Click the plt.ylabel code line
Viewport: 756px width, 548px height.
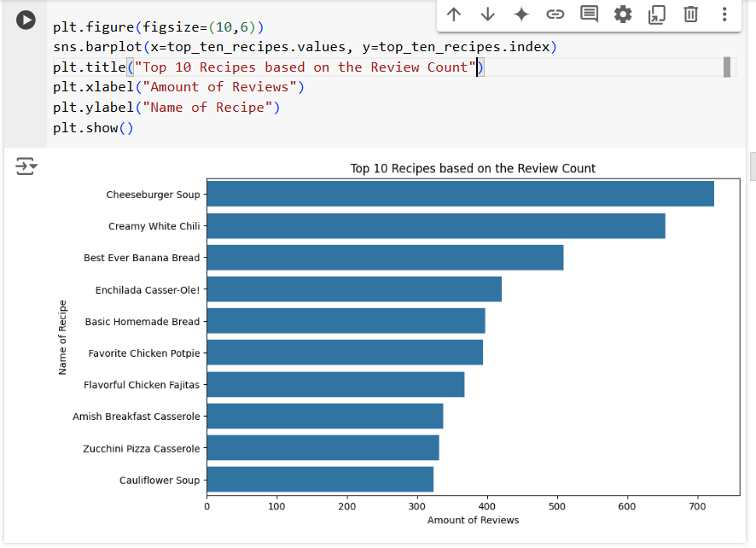[x=166, y=107]
